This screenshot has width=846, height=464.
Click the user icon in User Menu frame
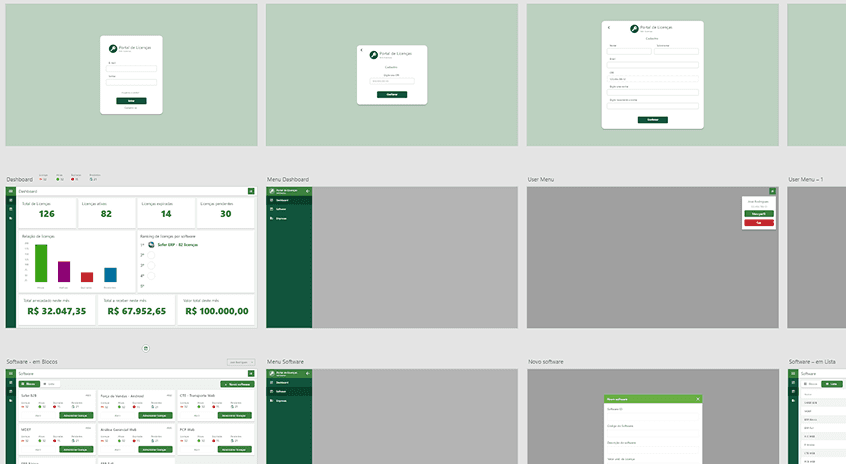(772, 191)
